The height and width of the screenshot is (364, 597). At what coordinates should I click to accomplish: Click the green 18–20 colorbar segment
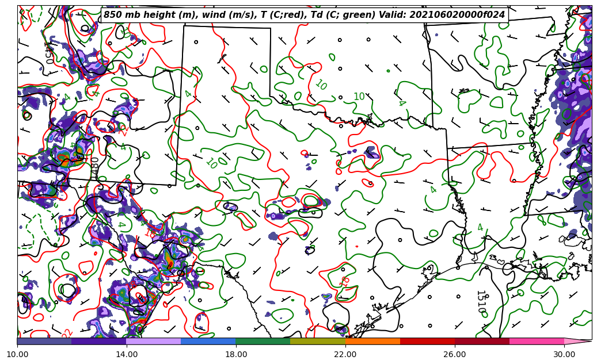click(263, 341)
